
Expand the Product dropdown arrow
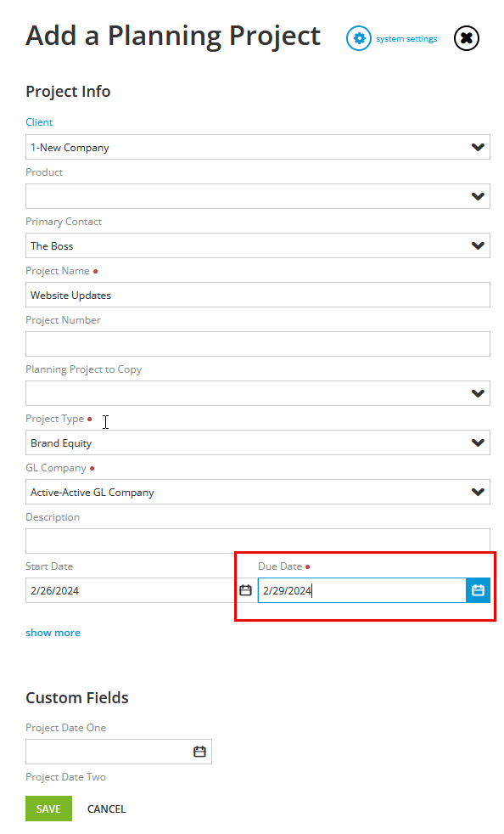click(x=478, y=196)
